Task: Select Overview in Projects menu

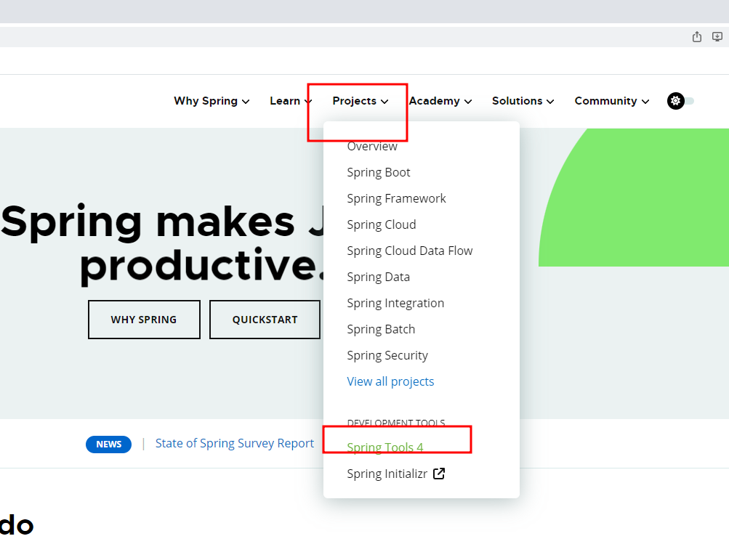Action: (x=372, y=147)
